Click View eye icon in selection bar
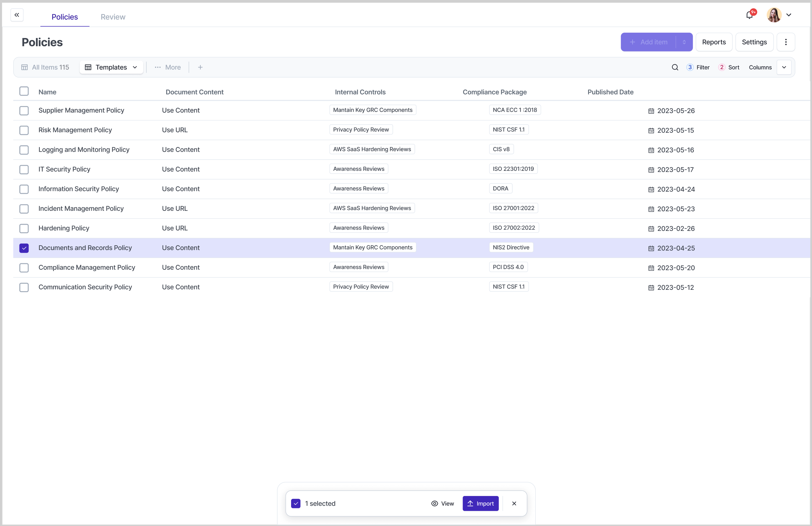The image size is (812, 526). click(434, 504)
